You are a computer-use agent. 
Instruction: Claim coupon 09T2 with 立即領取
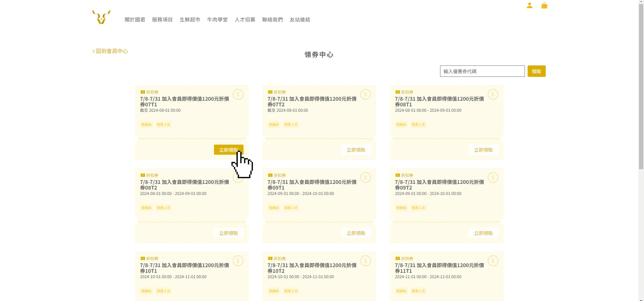click(x=483, y=233)
